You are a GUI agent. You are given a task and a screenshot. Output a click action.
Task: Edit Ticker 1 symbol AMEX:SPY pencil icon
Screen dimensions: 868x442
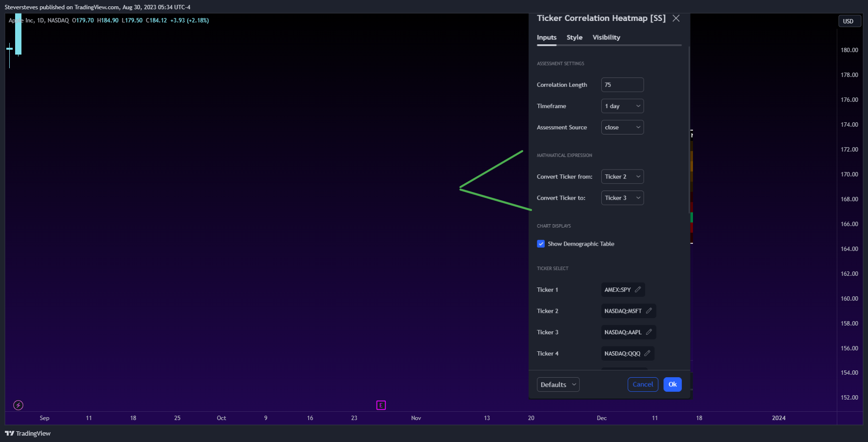click(638, 289)
